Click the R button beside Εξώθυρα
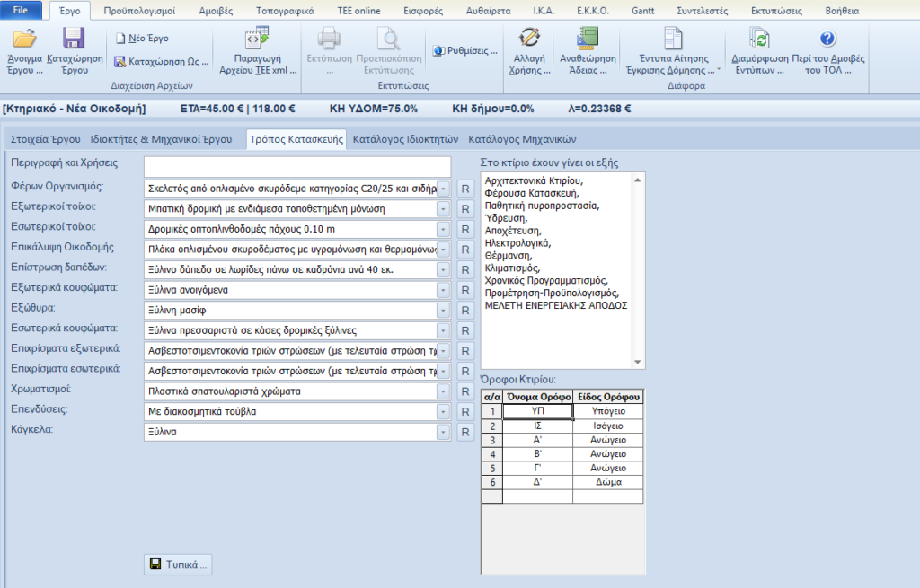 (x=465, y=310)
